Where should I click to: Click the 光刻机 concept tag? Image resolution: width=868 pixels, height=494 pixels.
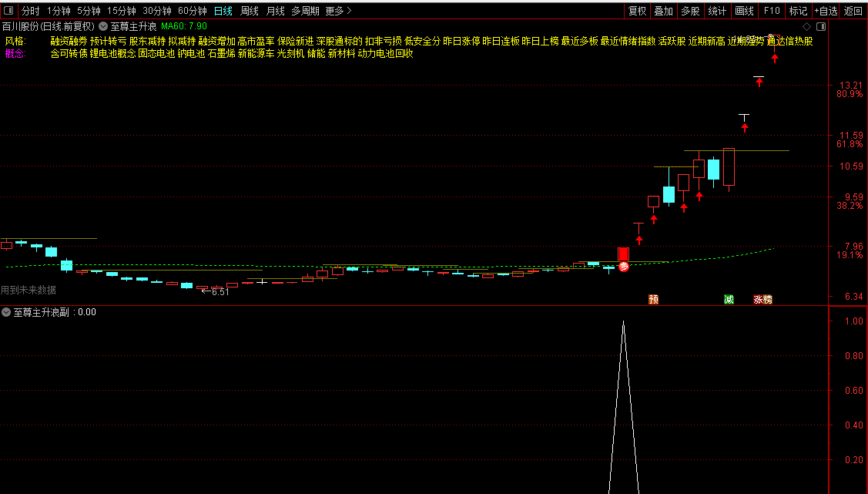290,53
